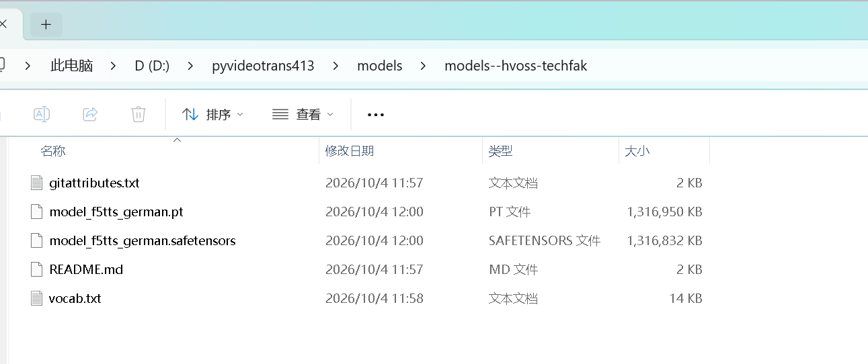The image size is (868, 364).
Task: Expand chevron after D (D:) in address bar
Action: click(191, 66)
